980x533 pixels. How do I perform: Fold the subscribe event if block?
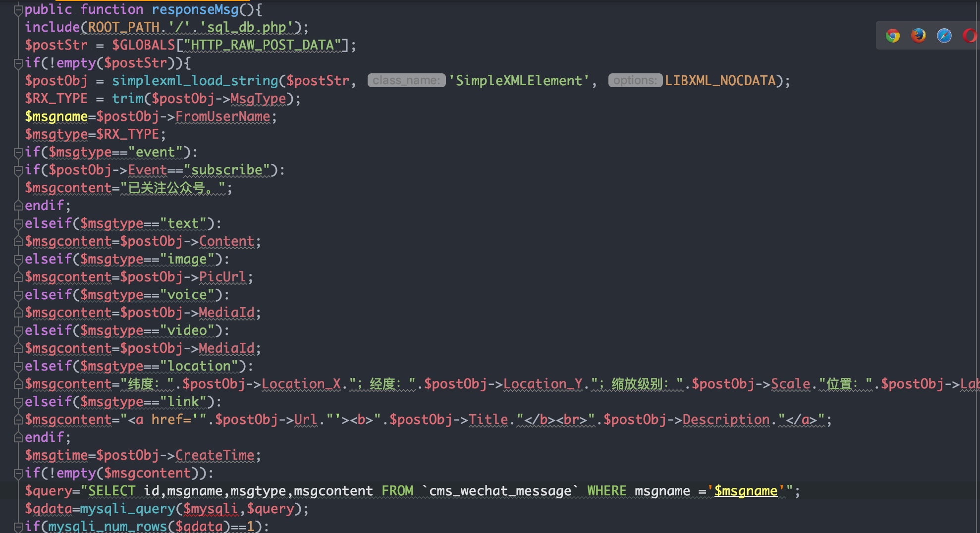(x=18, y=170)
